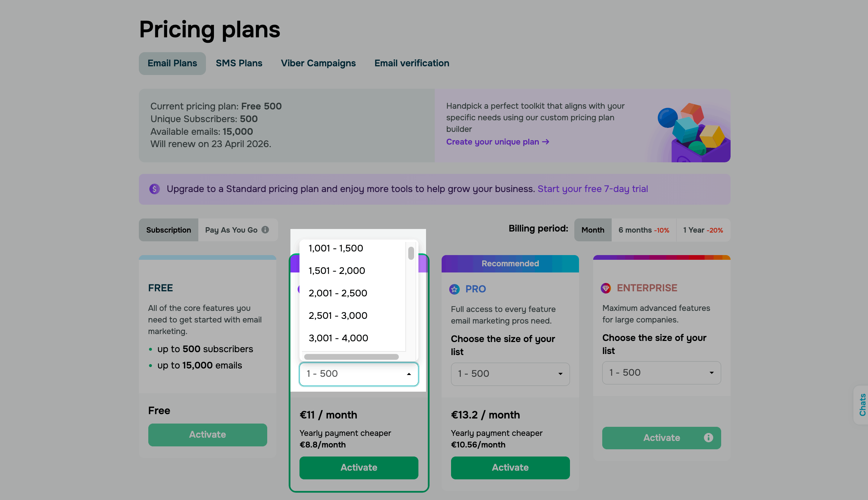Switch to Pay As You Go pricing
The width and height of the screenshot is (868, 500).
point(231,230)
